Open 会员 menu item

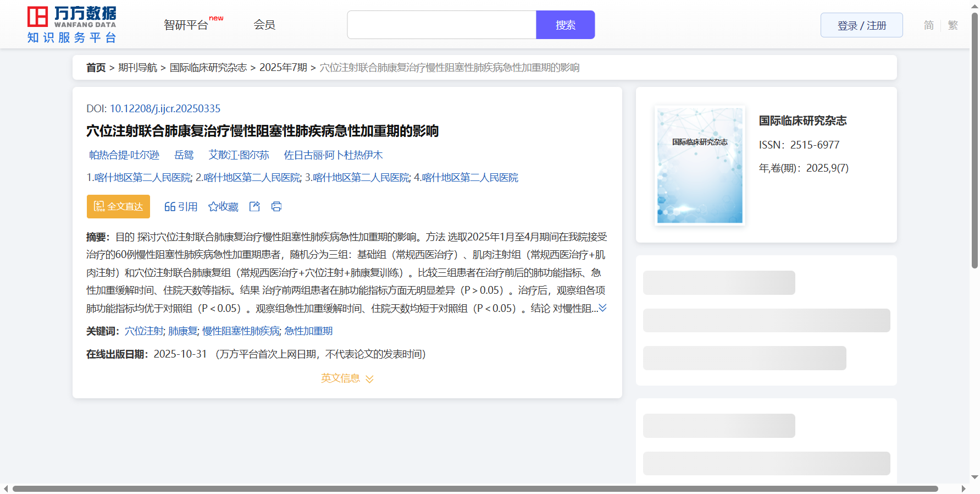[264, 25]
